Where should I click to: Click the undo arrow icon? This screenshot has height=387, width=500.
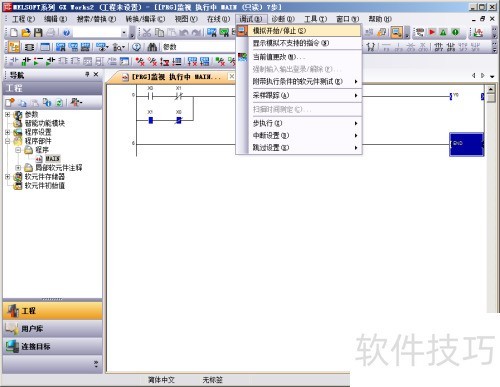click(184, 32)
